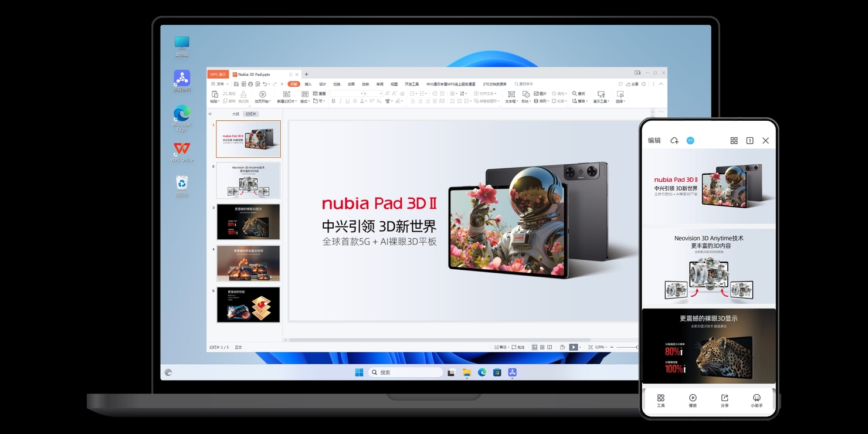The width and height of the screenshot is (868, 434).
Task: Insert a text box (文本框)
Action: [x=511, y=97]
